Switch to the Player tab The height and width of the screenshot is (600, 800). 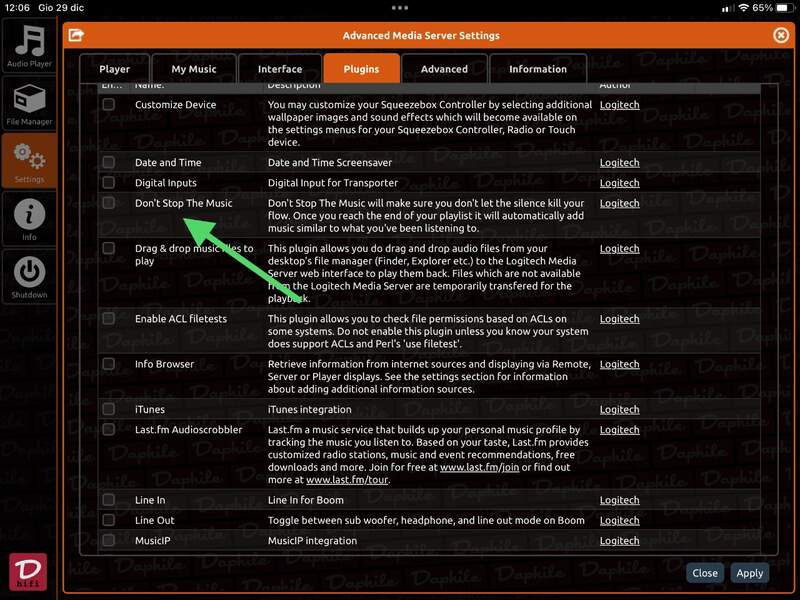click(x=115, y=69)
